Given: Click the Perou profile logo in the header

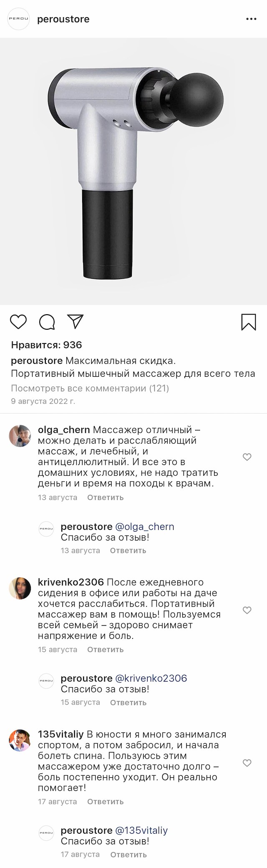Looking at the screenshot, I should point(19,19).
